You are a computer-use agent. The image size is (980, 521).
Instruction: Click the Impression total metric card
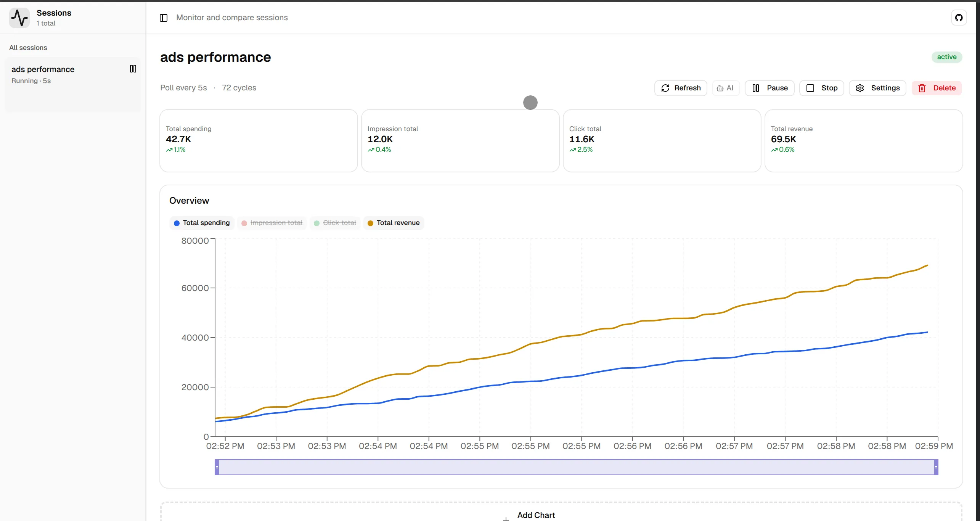pyautogui.click(x=460, y=141)
